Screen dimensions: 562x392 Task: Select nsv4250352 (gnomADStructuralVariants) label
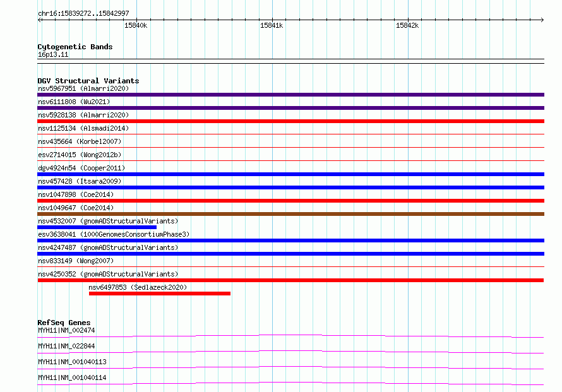coord(108,274)
